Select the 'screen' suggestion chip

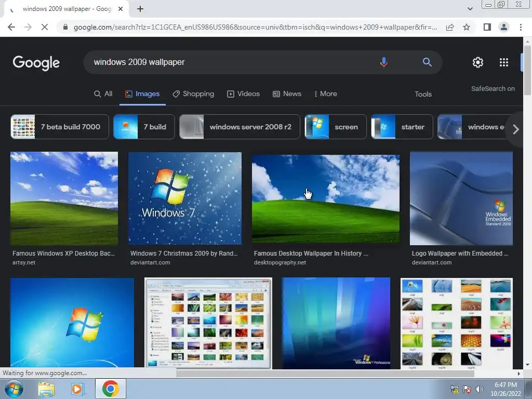(336, 127)
